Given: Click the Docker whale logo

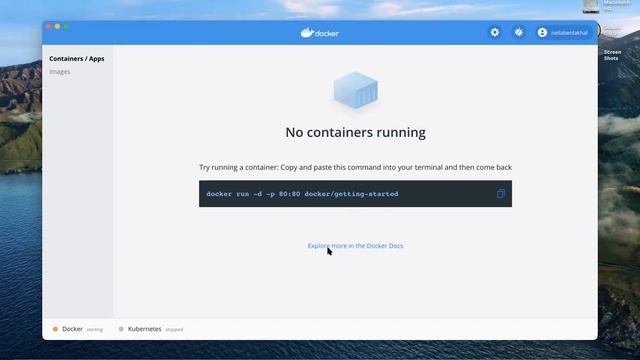Looking at the screenshot, I should click(320, 33).
